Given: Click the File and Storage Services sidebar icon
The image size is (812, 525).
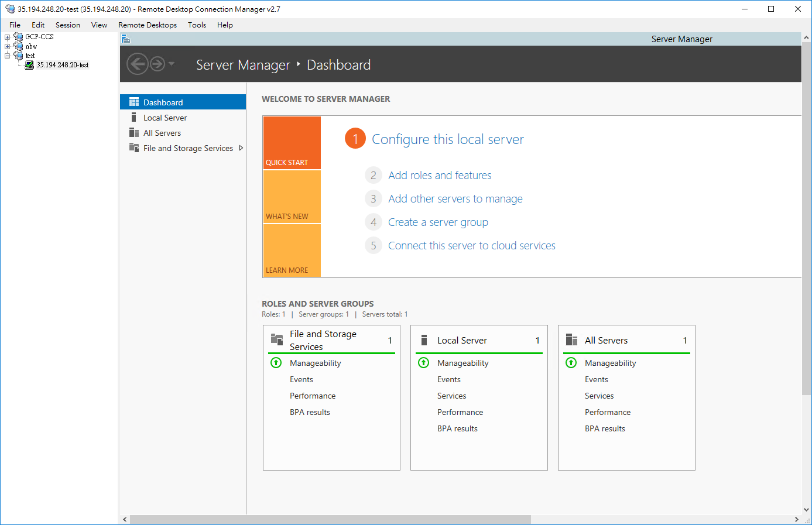Looking at the screenshot, I should click(134, 147).
